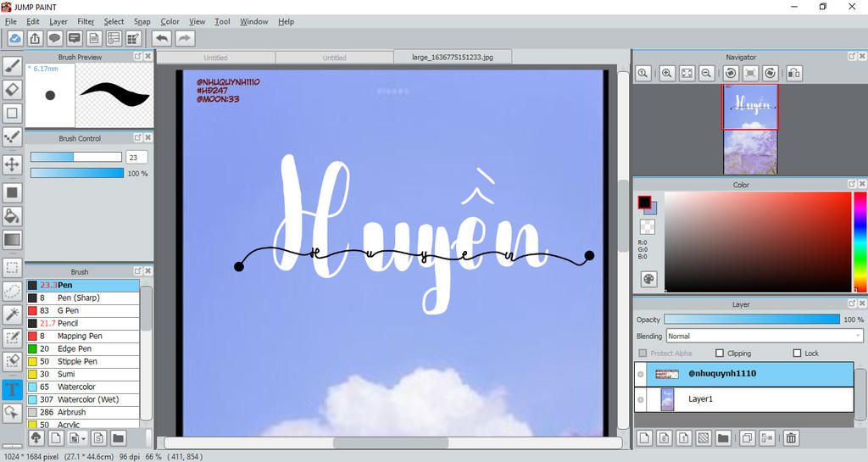Select the Gradient tool
This screenshot has height=462, width=868.
[x=12, y=240]
